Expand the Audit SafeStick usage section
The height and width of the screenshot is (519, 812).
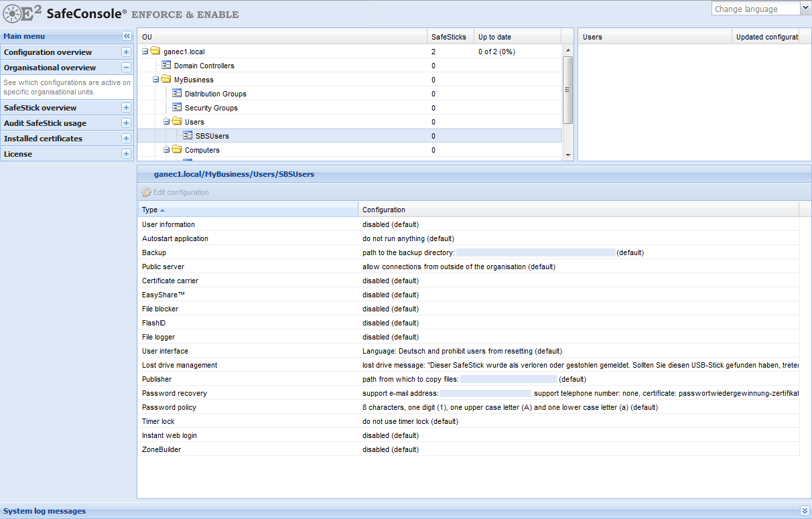tap(126, 123)
